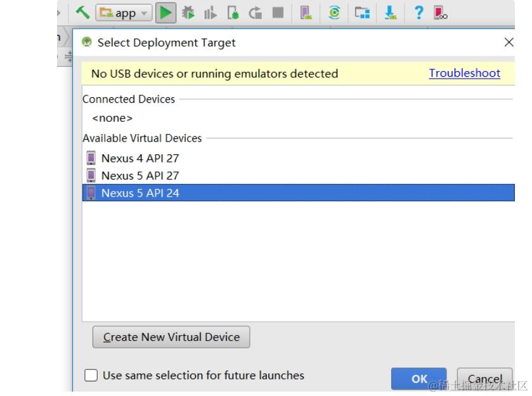
Task: Click the OK button
Action: click(418, 379)
